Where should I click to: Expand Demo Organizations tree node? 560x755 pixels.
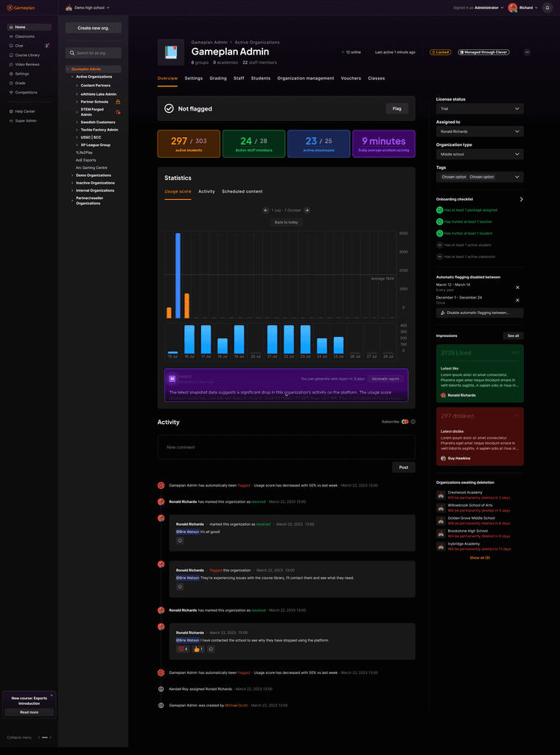tap(73, 175)
